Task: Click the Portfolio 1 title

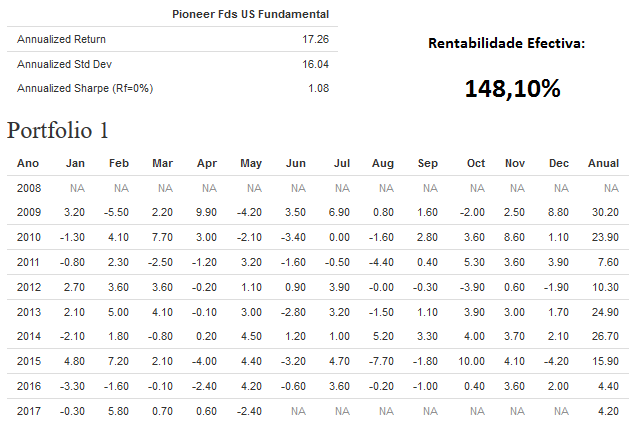Action: pos(57,130)
